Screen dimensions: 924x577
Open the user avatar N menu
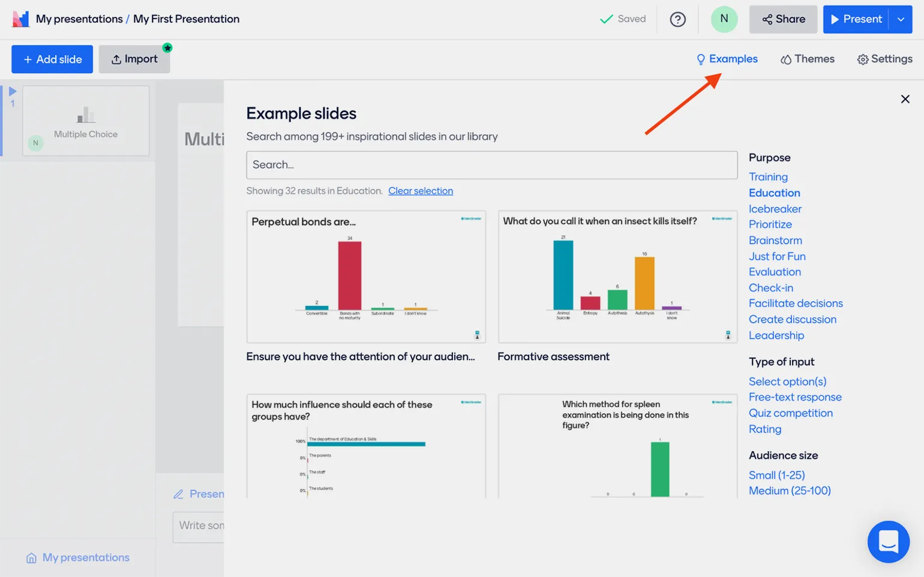tap(724, 19)
